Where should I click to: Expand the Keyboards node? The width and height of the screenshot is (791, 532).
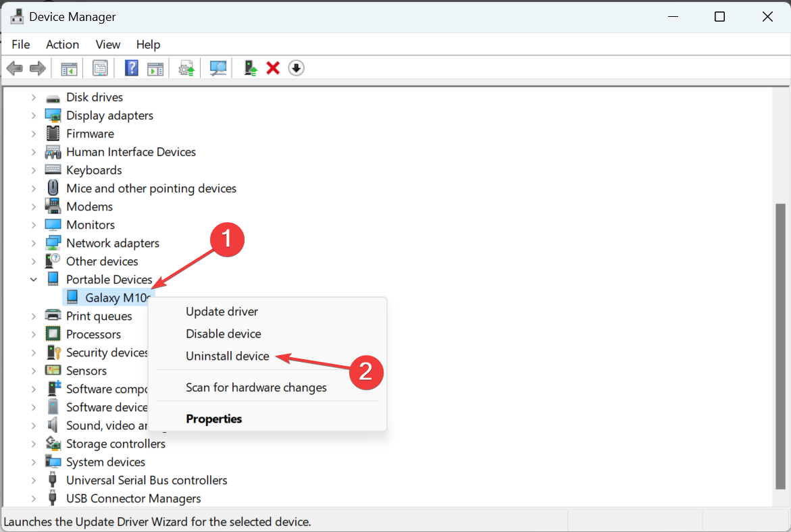33,170
